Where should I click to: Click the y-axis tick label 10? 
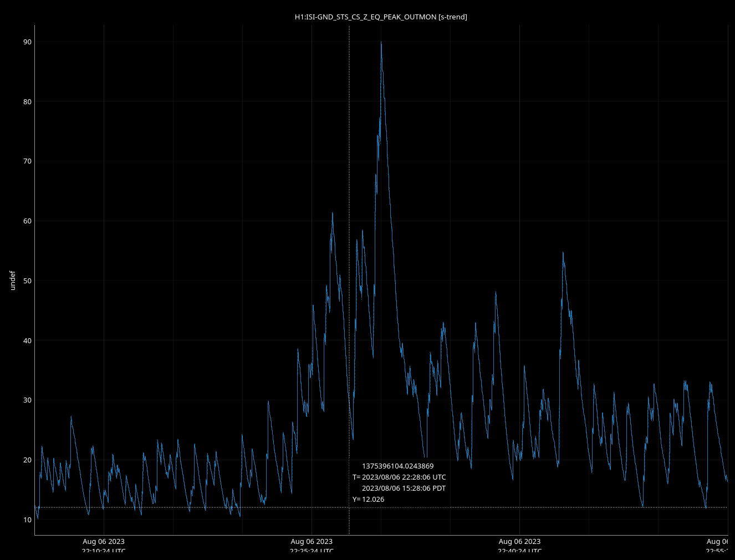(x=27, y=520)
